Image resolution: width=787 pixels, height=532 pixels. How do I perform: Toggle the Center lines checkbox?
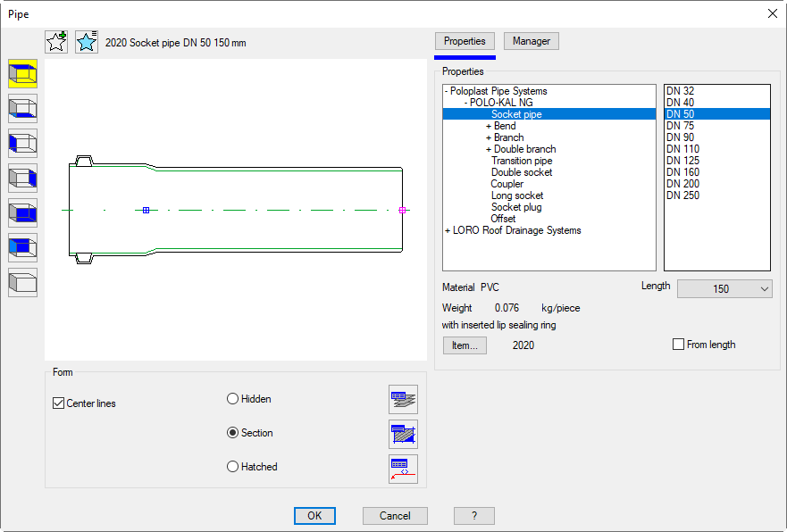[60, 403]
